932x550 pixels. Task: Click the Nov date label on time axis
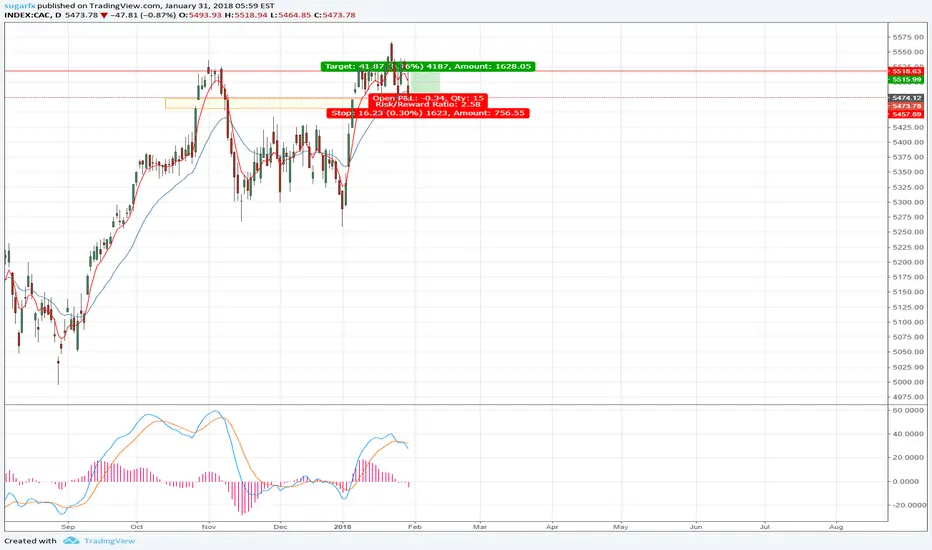click(209, 527)
